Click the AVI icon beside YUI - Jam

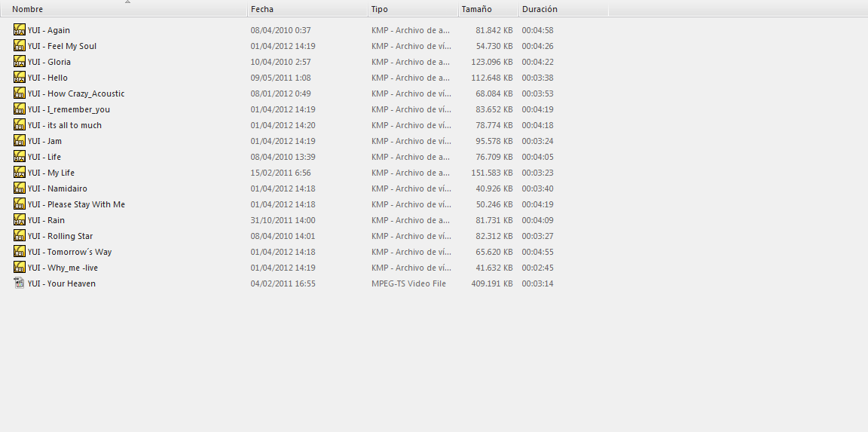[20, 141]
